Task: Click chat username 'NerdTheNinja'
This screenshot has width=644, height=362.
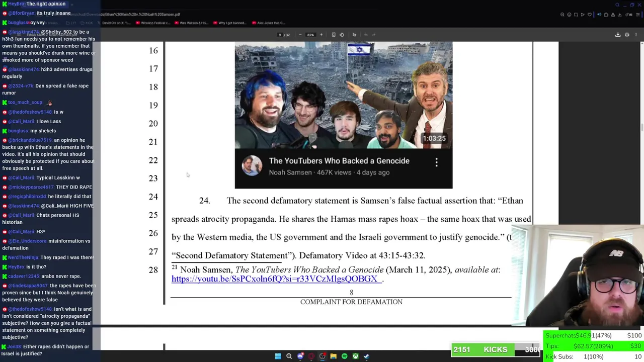Action: point(23,257)
